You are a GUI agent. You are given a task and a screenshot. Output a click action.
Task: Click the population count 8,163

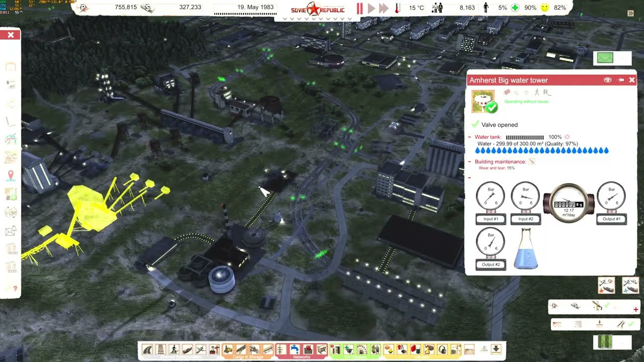point(467,8)
